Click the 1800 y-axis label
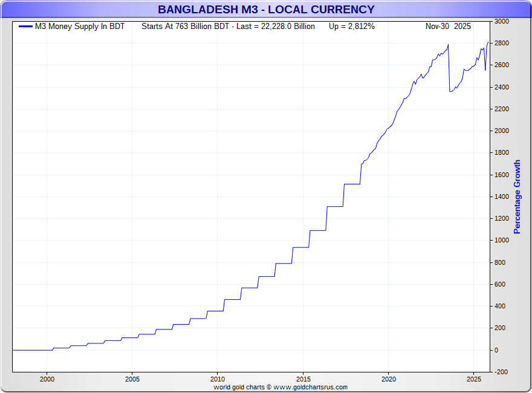Image resolution: width=532 pixels, height=393 pixels. (501, 152)
